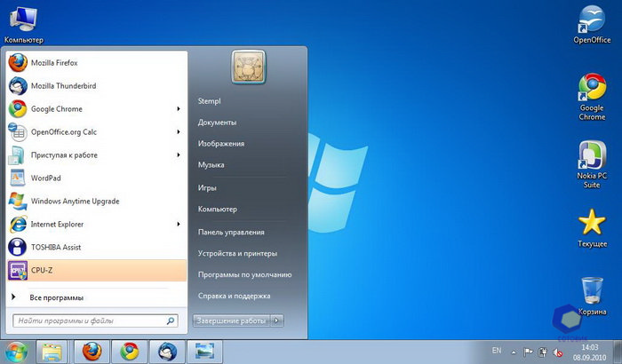Launch Firefox from the taskbar

click(x=91, y=350)
